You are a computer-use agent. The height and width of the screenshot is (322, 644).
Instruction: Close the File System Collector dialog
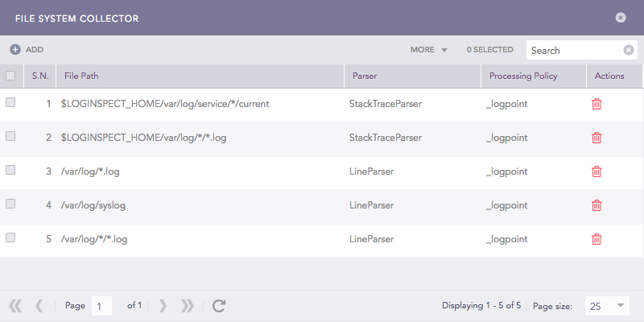(621, 18)
